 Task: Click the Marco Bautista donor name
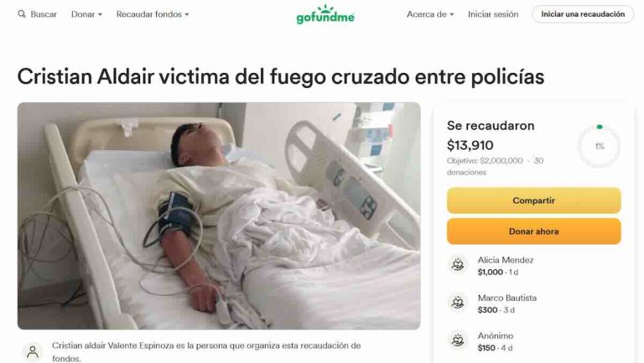(507, 298)
